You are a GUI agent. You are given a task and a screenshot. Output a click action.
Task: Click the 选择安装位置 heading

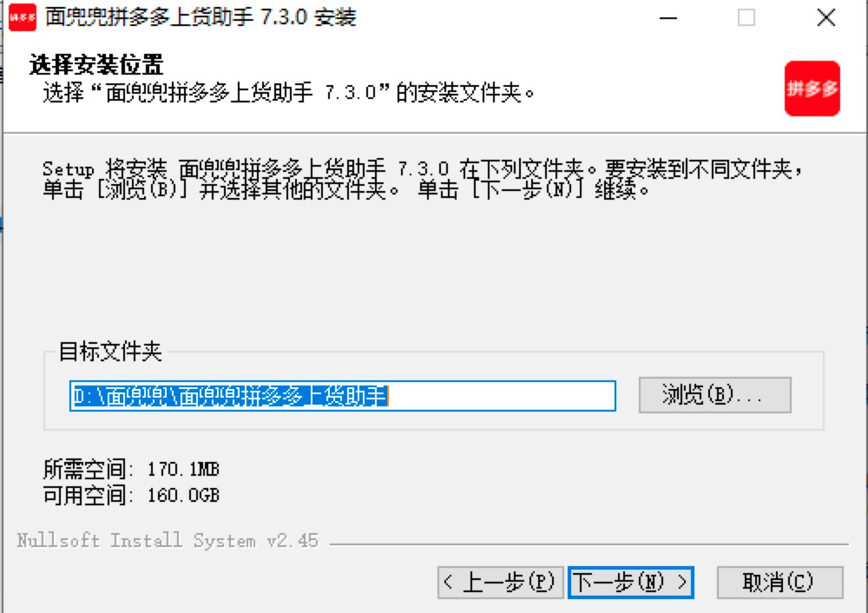tap(96, 65)
